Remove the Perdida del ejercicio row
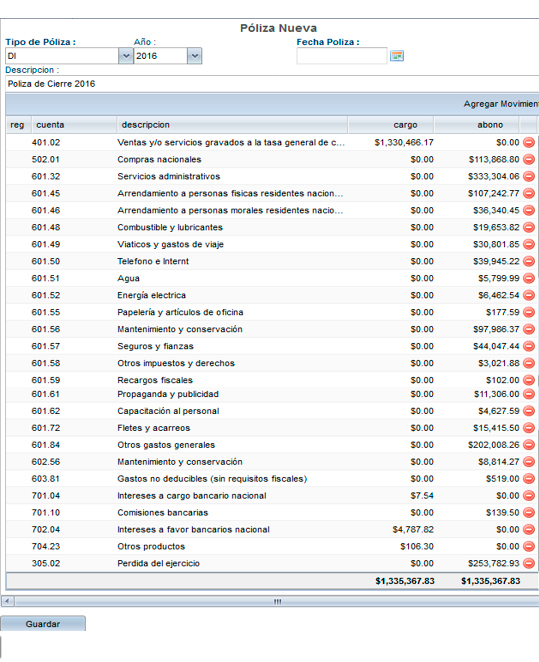Viewport: 539px width, 662px height. 529,563
